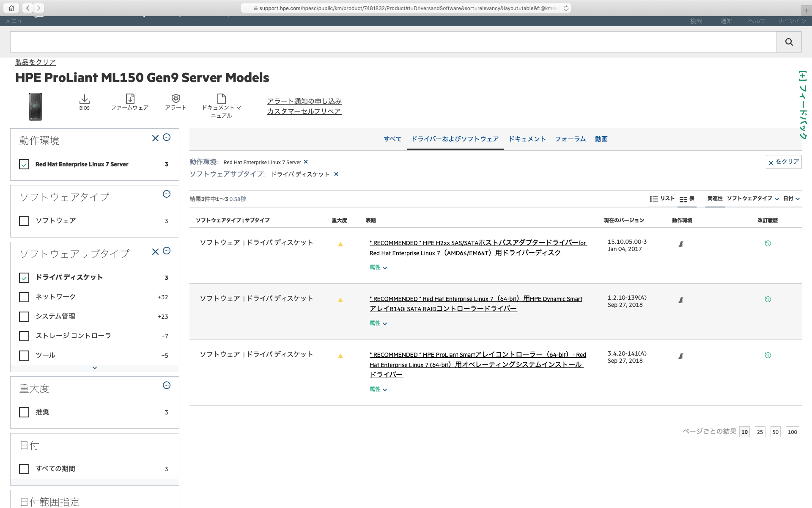812x508 pixels.
Task: Expand 属性 under the H2xx driver result
Action: pos(378,267)
